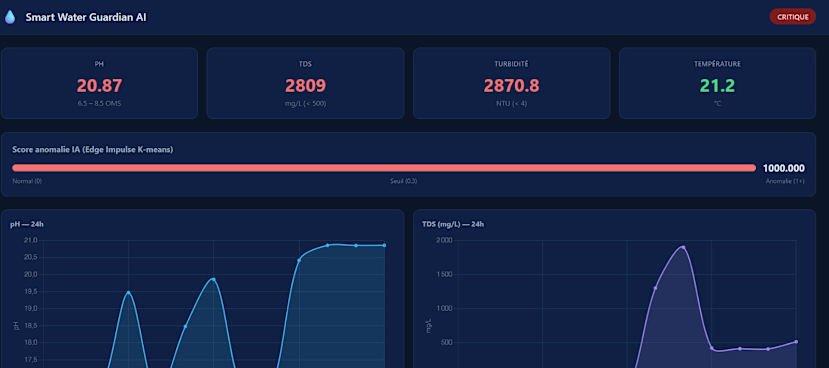Image resolution: width=829 pixels, height=368 pixels.
Task: Click the anomaly score value 1000.000
Action: [x=784, y=169]
